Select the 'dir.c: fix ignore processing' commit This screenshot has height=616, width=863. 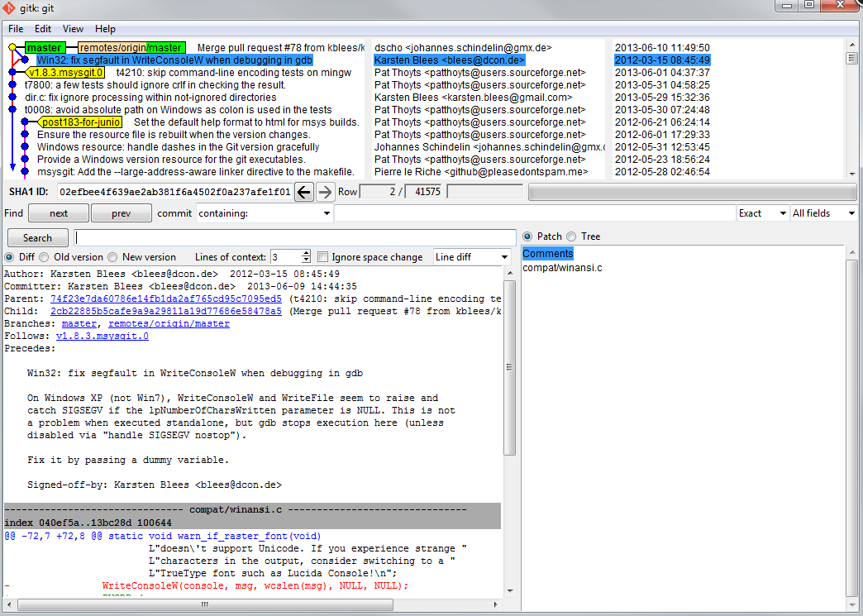150,98
